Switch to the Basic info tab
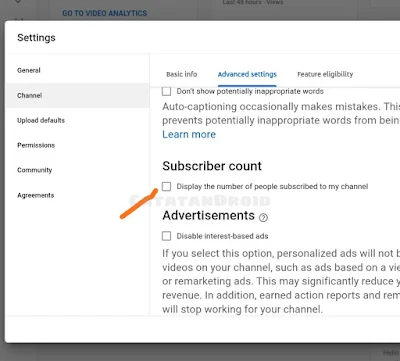Viewport: 400px width, 361px height. [x=182, y=74]
